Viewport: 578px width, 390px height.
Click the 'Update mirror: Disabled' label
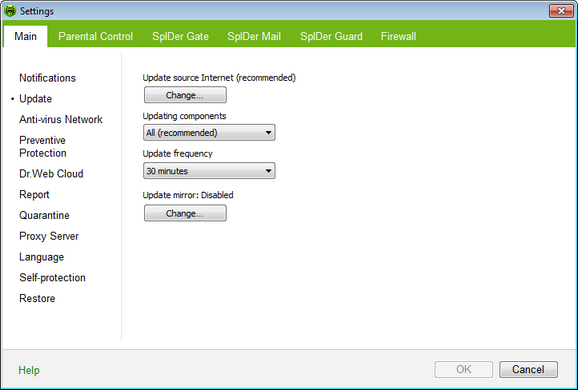click(x=188, y=195)
